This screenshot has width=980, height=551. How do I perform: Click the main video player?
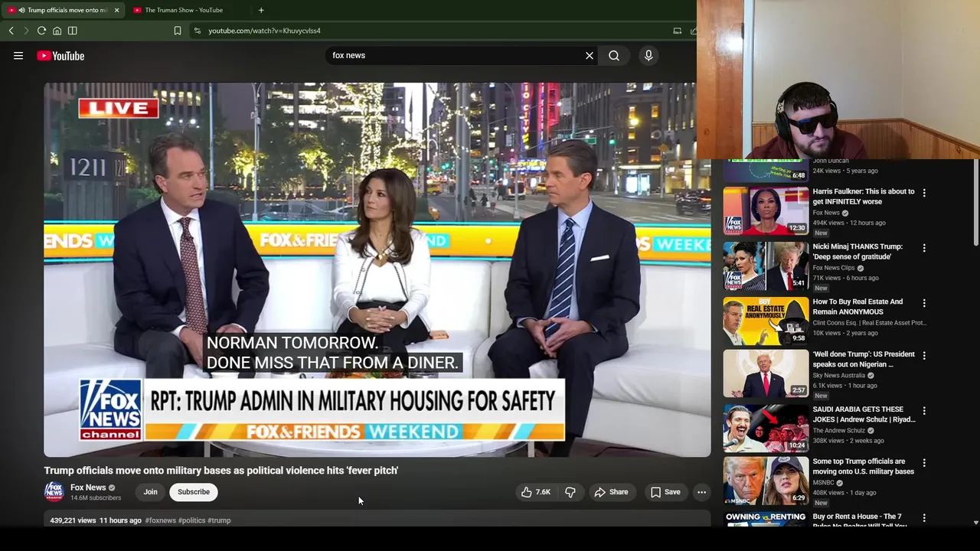tap(377, 269)
